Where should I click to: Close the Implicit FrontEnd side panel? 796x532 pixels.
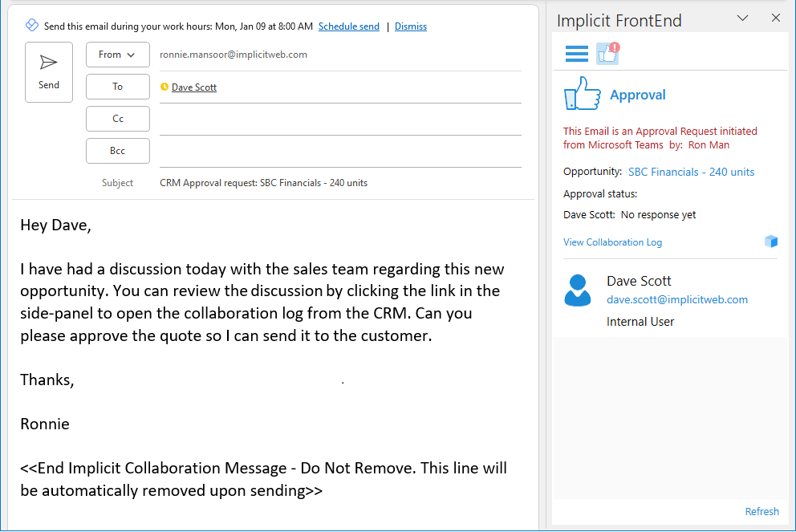pyautogui.click(x=775, y=18)
